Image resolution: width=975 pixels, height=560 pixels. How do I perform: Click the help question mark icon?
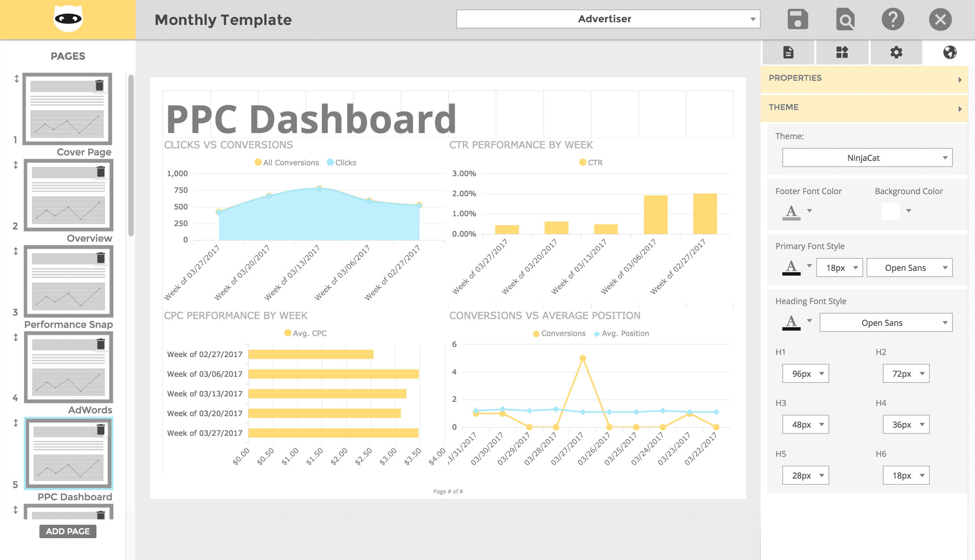point(892,20)
